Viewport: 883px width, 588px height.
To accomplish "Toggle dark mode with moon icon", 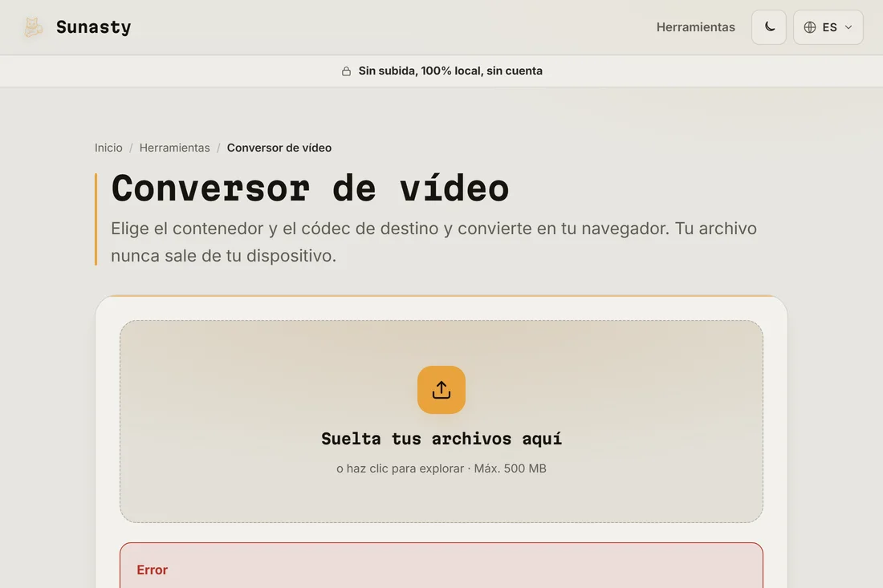I will tap(769, 27).
